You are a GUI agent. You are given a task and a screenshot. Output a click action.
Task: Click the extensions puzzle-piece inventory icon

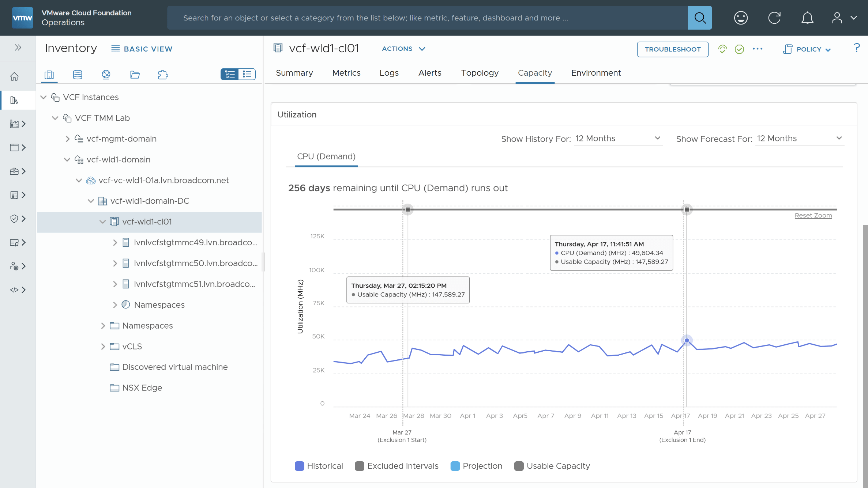(163, 74)
